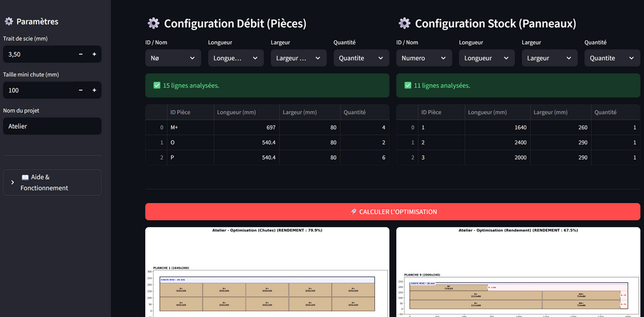Screen dimensions: 644x317
Task: Click the Trait de scie value field
Action: (x=38, y=54)
